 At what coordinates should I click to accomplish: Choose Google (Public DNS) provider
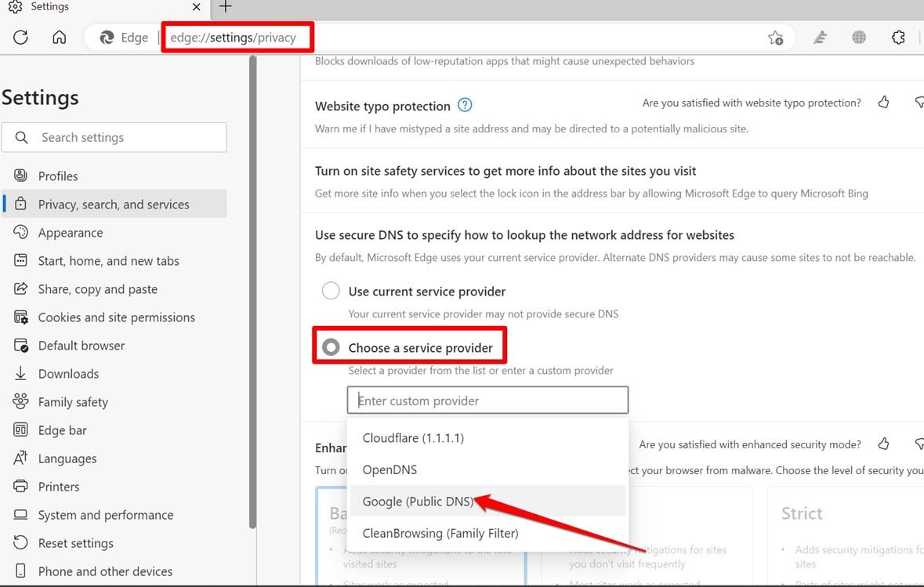click(x=487, y=501)
